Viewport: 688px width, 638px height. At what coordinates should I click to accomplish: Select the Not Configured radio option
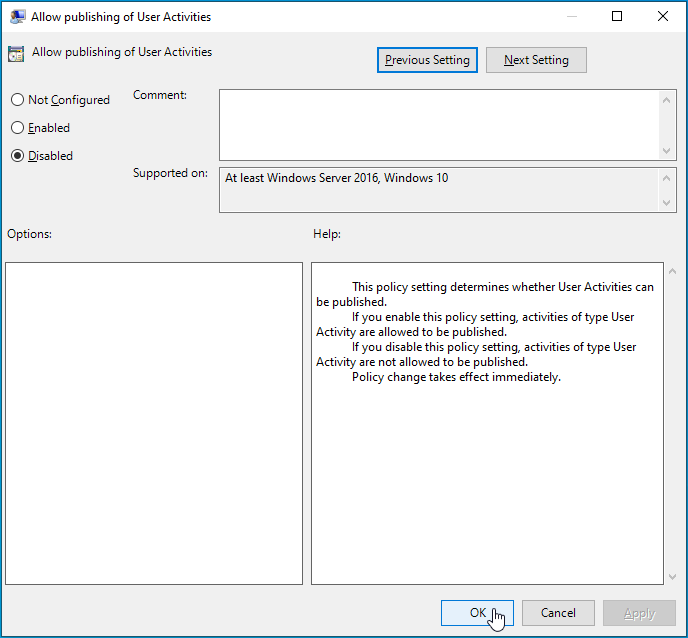(17, 100)
